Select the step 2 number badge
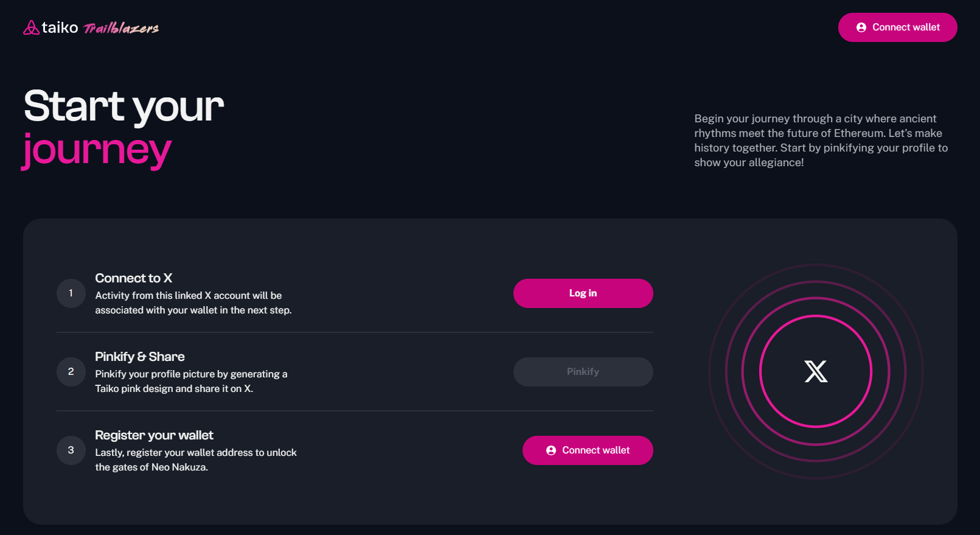The image size is (980, 535). point(71,372)
